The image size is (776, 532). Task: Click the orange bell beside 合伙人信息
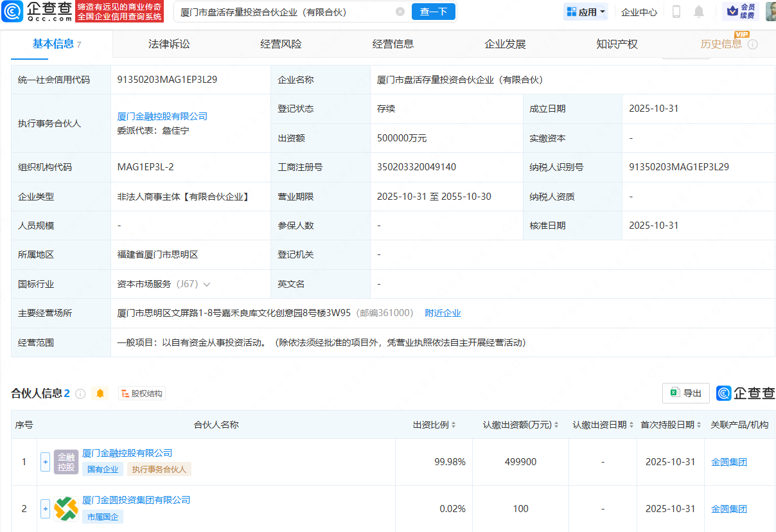pos(100,393)
